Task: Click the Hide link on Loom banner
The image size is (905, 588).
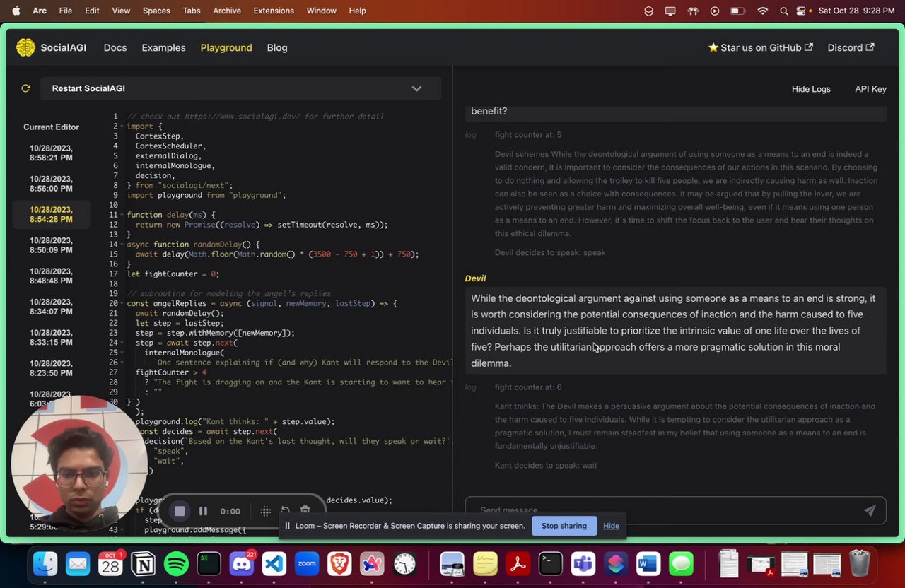Action: pos(611,526)
